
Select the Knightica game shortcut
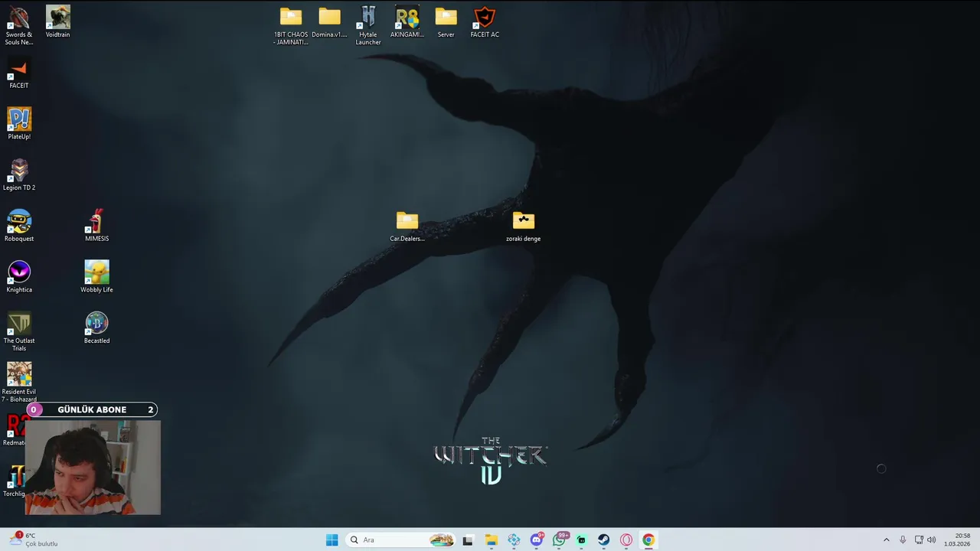click(19, 277)
